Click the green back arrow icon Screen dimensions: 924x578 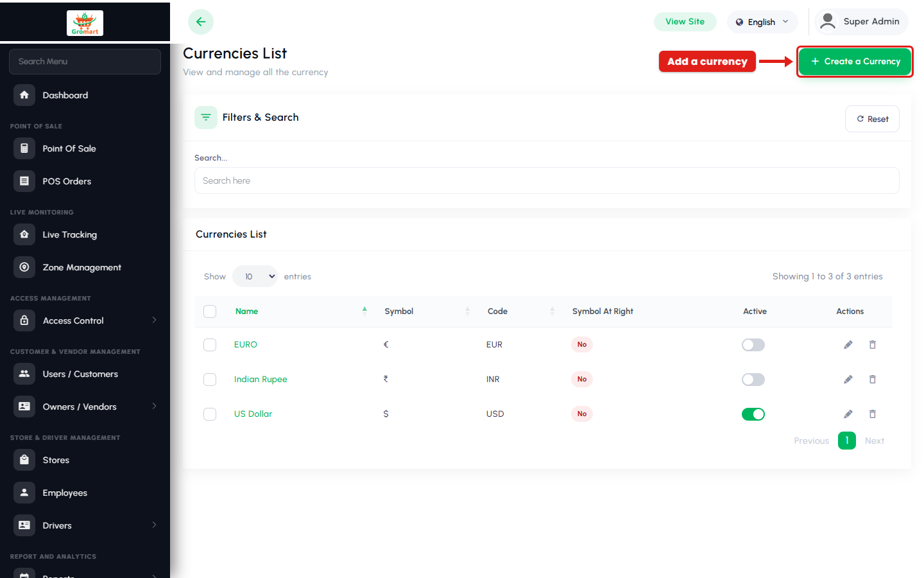pyautogui.click(x=201, y=22)
